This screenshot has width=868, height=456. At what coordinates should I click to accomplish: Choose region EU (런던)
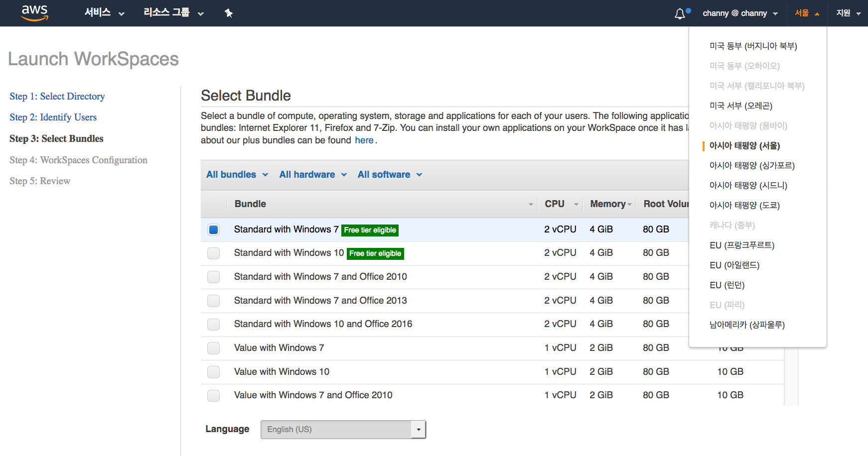727,285
